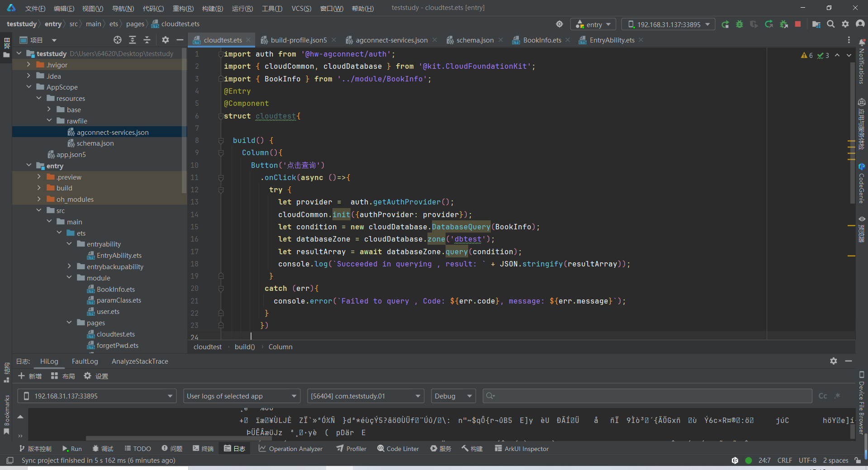Open CodeGenie side panel
Image resolution: width=868 pixels, height=470 pixels.
click(861, 183)
